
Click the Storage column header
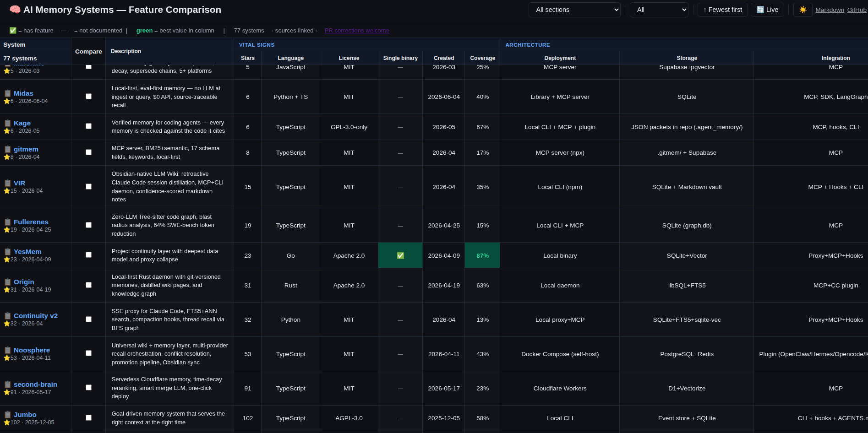(687, 58)
